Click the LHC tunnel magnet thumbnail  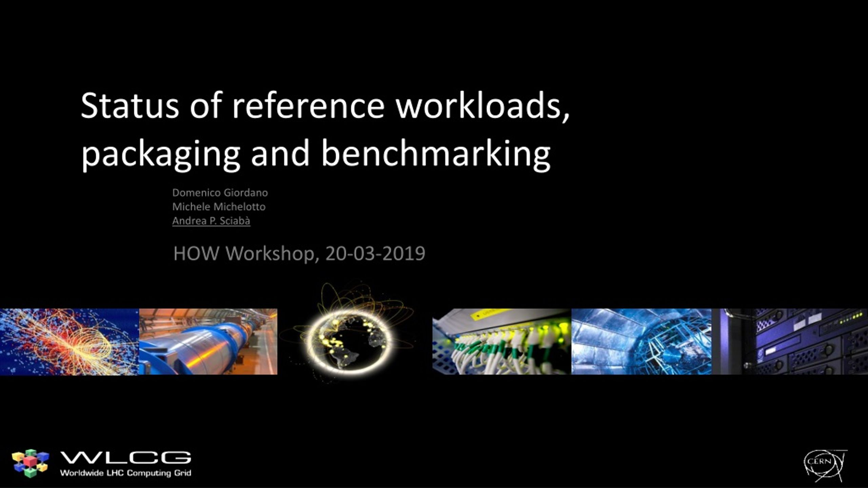tap(208, 342)
